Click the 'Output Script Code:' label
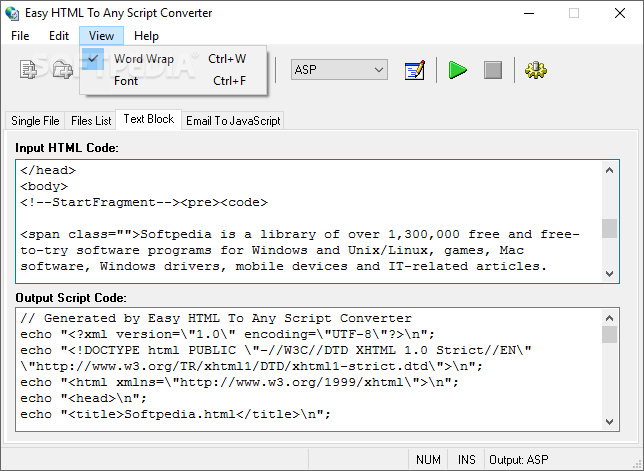The image size is (644, 471). (x=71, y=298)
